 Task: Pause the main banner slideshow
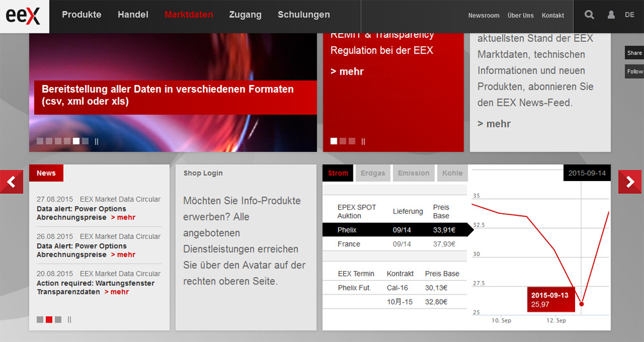tap(97, 141)
